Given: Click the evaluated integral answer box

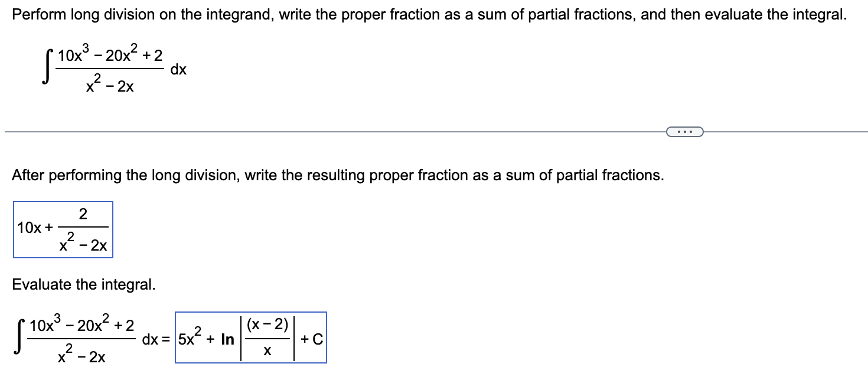Looking at the screenshot, I should 250,337.
